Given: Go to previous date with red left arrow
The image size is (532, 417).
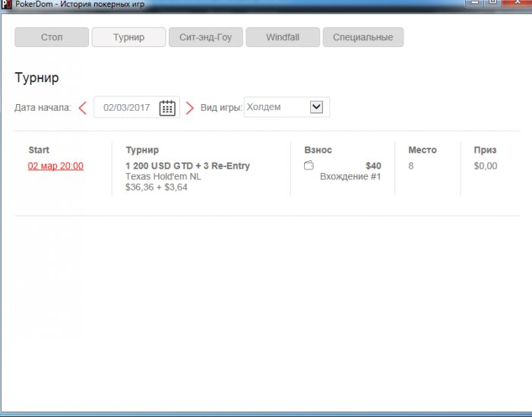Looking at the screenshot, I should 82,108.
